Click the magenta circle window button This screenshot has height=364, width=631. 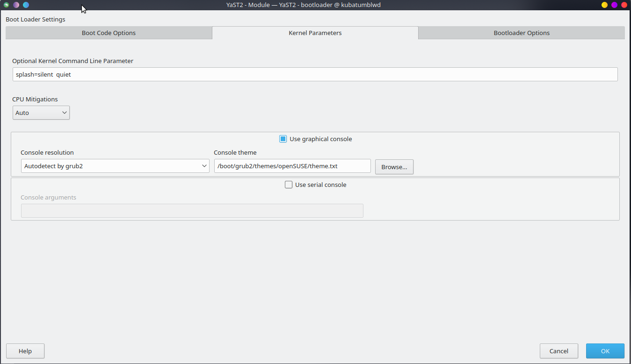614,5
